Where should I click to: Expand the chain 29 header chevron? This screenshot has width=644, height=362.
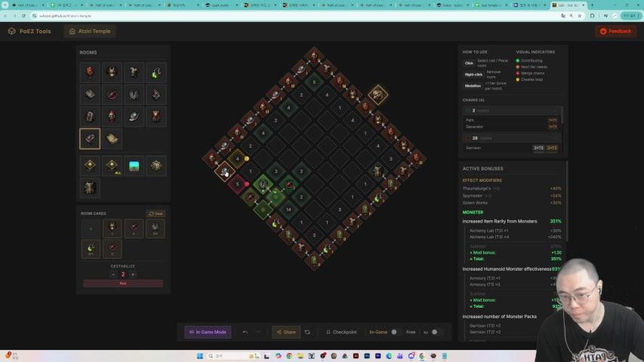point(555,138)
